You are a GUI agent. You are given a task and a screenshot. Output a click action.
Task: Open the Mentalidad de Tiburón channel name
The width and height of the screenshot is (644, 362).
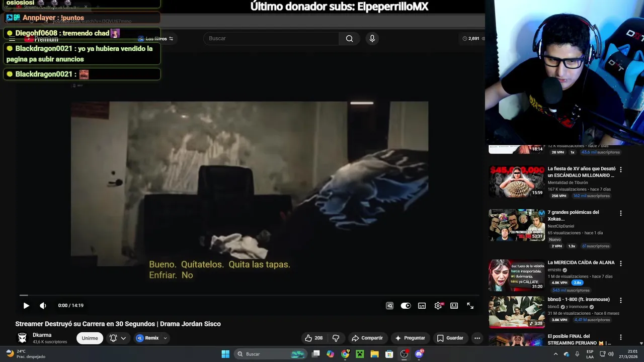(x=568, y=183)
